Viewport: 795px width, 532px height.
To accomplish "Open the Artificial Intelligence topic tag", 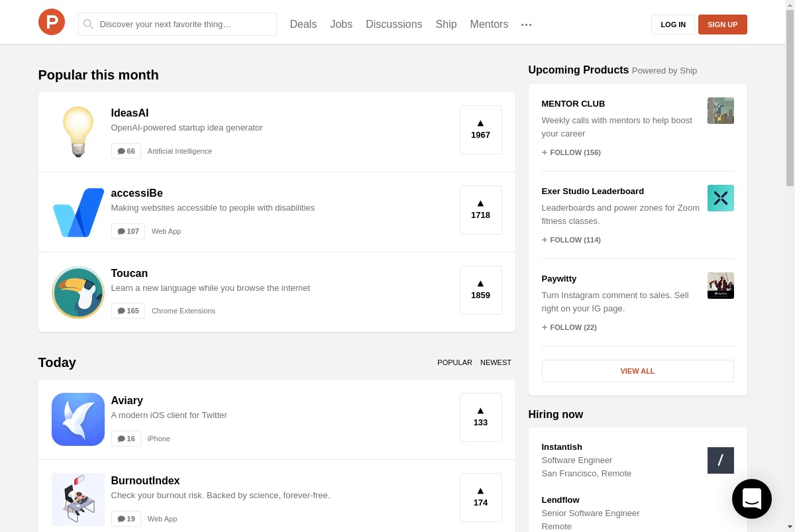I will (x=180, y=151).
